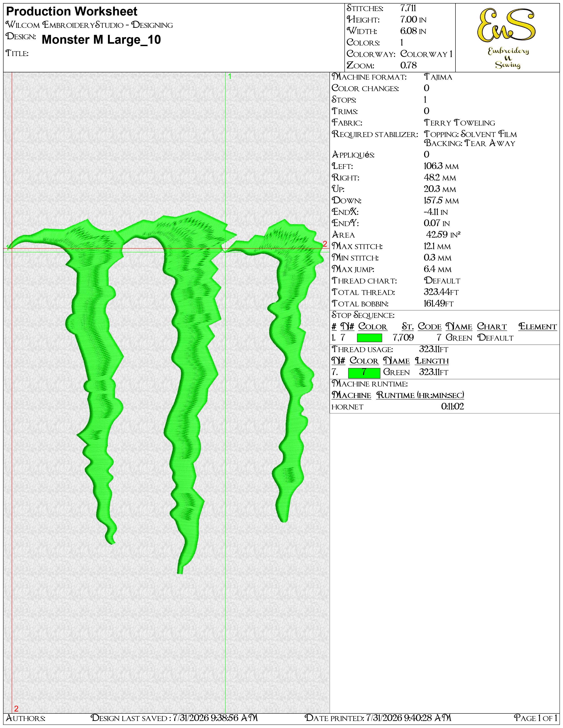Select "Default" chart in Stop Sequence row
Image resolution: width=563 pixels, height=728 pixels.
pos(495,338)
